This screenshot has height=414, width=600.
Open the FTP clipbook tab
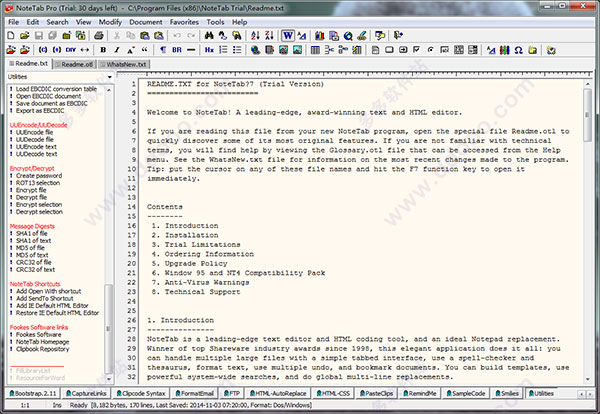coord(232,393)
